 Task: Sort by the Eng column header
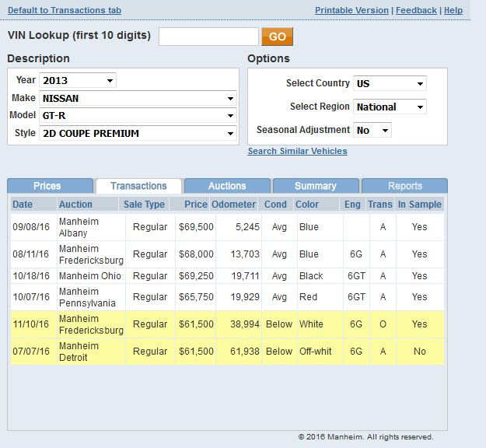click(352, 205)
